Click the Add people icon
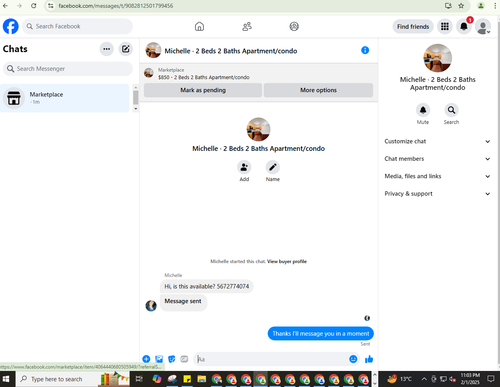This screenshot has height=387, width=500. pos(244,167)
